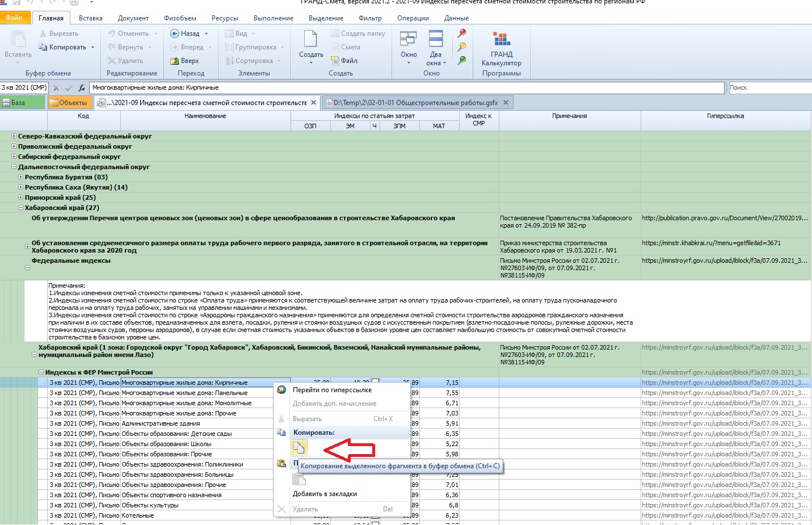Viewport: 812px width, 525px height.
Task: Click the copy-fragment icon in the context menu
Action: click(299, 448)
